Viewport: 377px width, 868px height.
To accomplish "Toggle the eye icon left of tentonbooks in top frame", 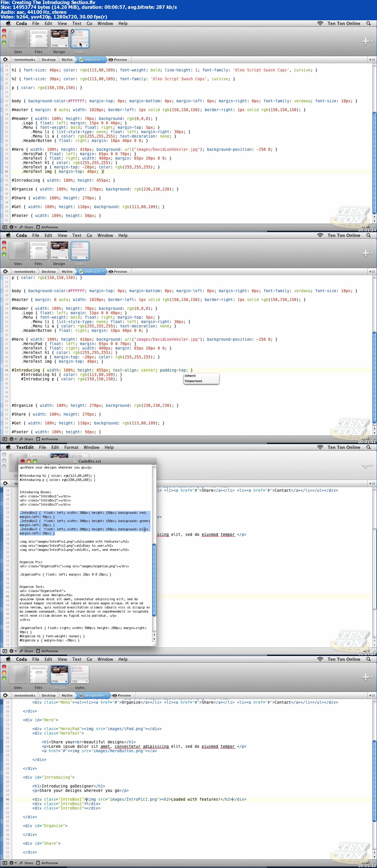I will tap(5, 60).
